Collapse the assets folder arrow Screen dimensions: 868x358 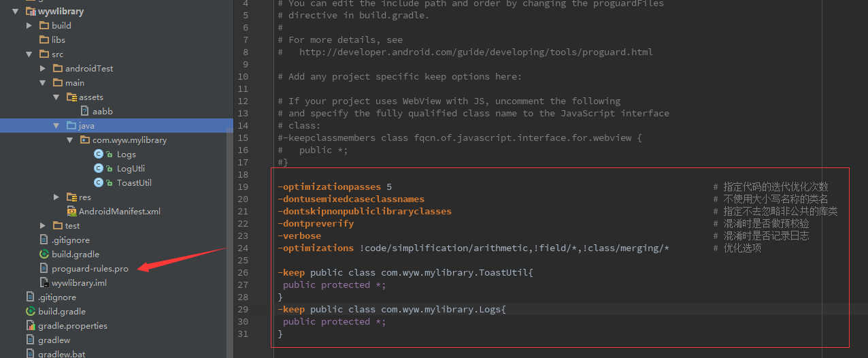coord(56,97)
